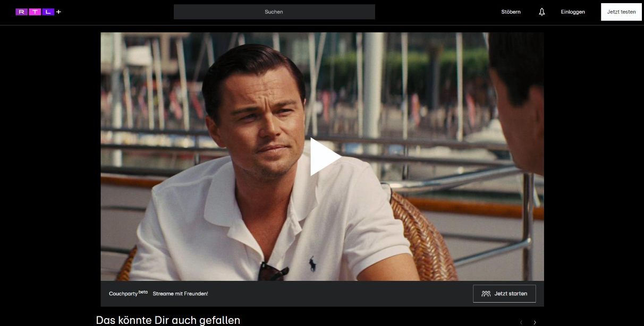The image size is (644, 326).
Task: Show previous recommendations with the left arrow
Action: pyautogui.click(x=521, y=322)
